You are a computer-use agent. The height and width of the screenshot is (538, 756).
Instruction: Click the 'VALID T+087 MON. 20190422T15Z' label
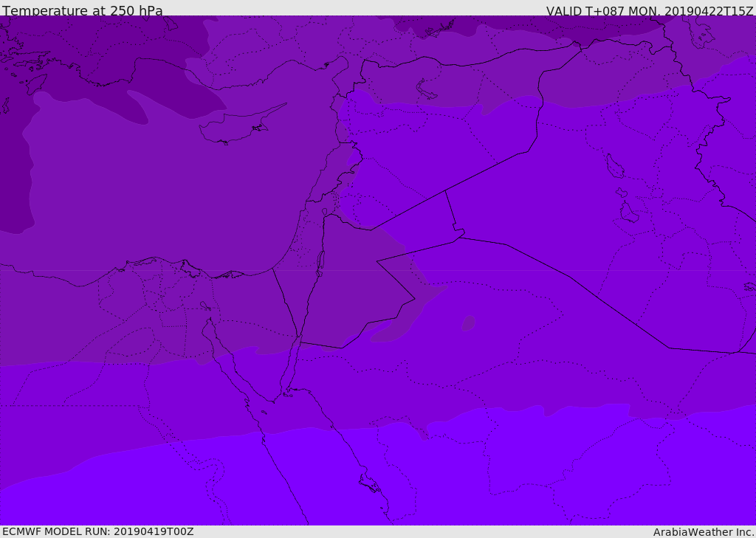[650, 10]
